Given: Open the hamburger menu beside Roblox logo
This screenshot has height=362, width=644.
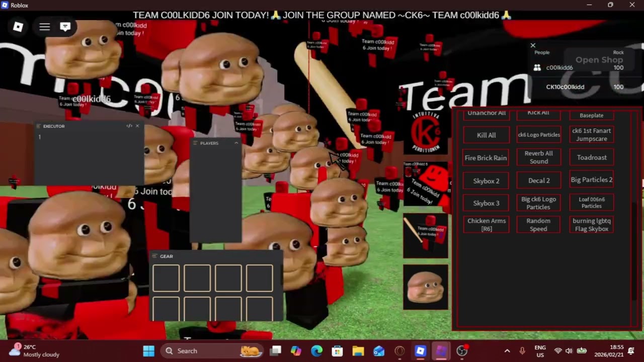Looking at the screenshot, I should [45, 27].
